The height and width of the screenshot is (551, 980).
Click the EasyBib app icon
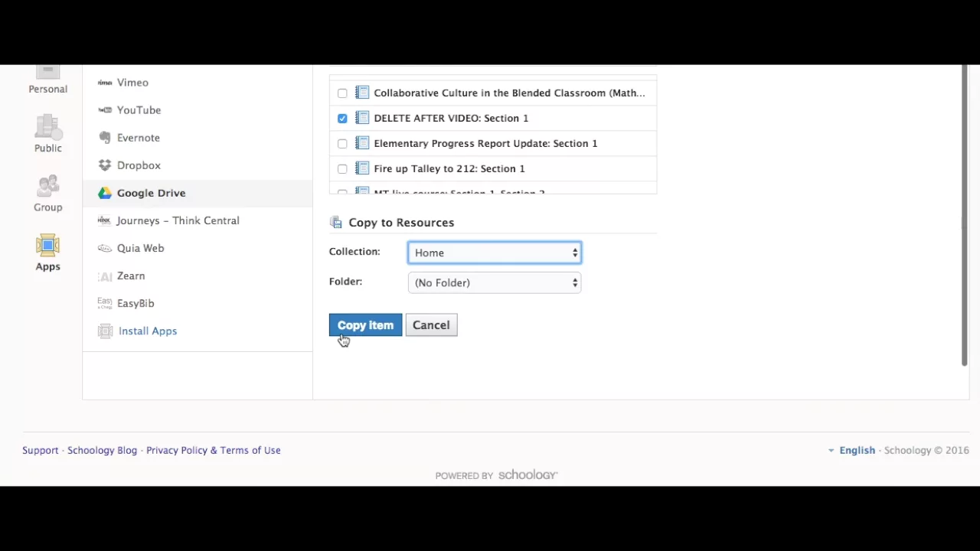105,303
